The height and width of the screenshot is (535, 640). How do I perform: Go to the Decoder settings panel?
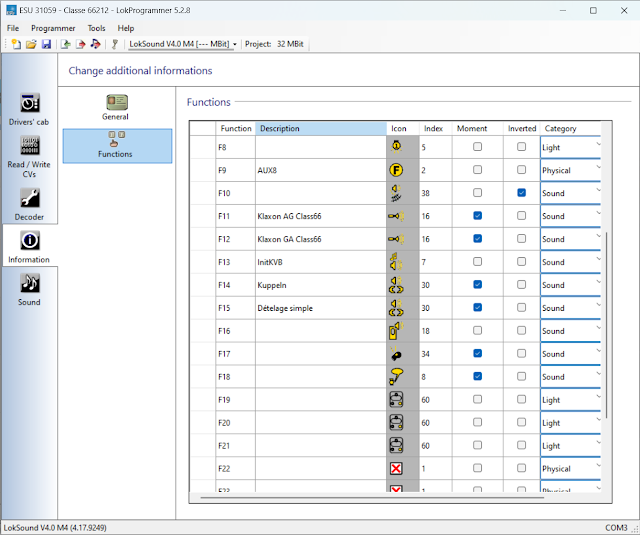coord(29,205)
